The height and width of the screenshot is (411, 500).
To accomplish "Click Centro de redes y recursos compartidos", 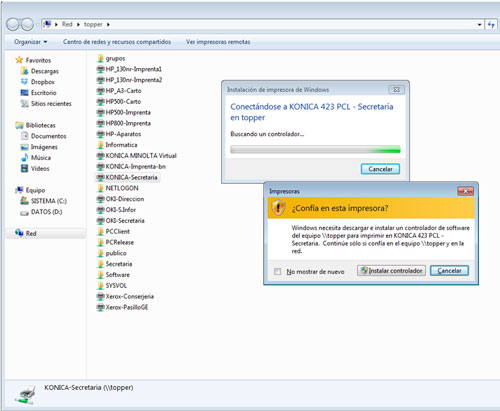I will (x=117, y=42).
